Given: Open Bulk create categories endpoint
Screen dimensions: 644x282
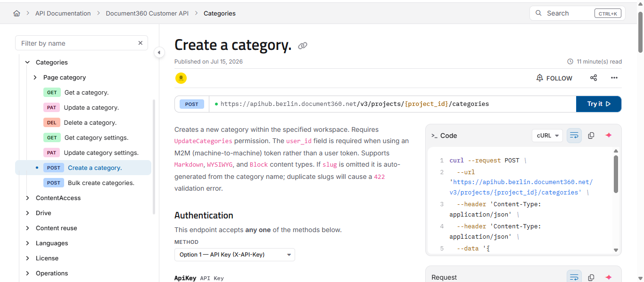Looking at the screenshot, I should pos(101,183).
